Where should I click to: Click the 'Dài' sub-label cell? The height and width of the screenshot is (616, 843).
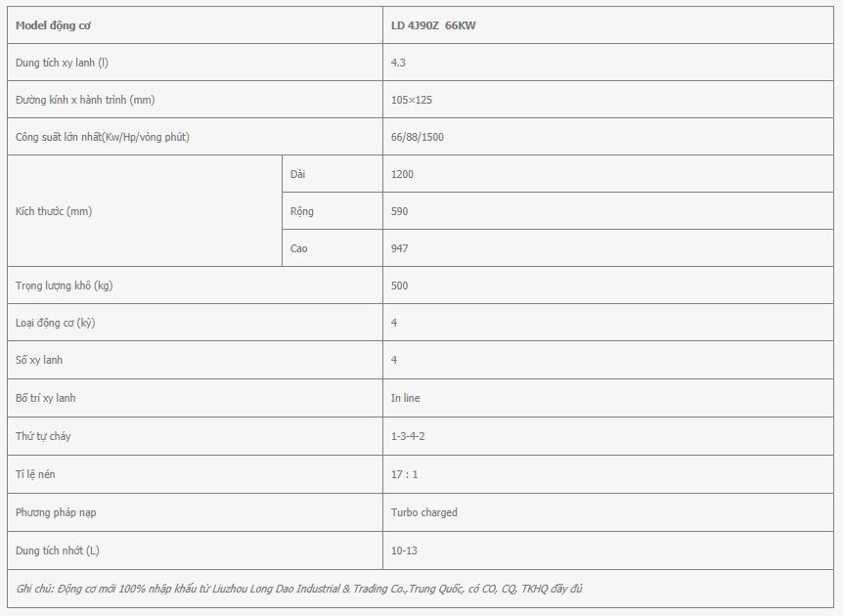click(333, 174)
